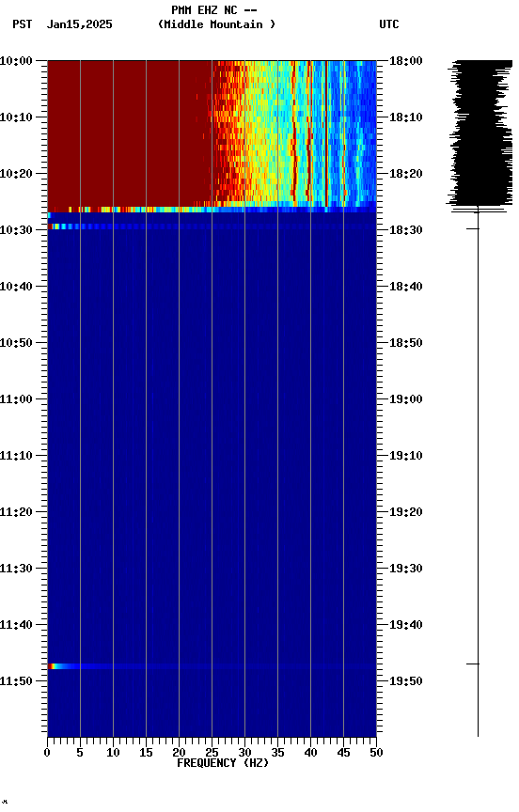Viewport: 519px width, 812px height.
Task: Click the FREQUENCY (HZ) axis label
Action: click(x=223, y=763)
